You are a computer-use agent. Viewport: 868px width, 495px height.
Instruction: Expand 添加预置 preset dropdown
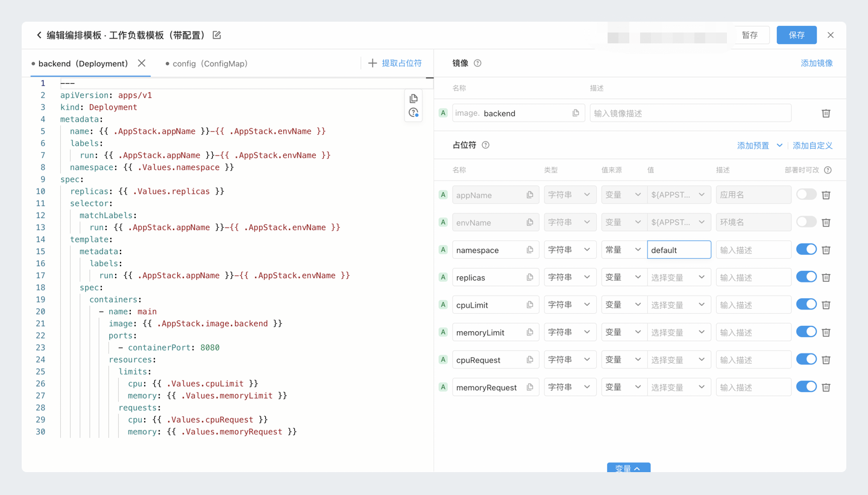tap(759, 146)
